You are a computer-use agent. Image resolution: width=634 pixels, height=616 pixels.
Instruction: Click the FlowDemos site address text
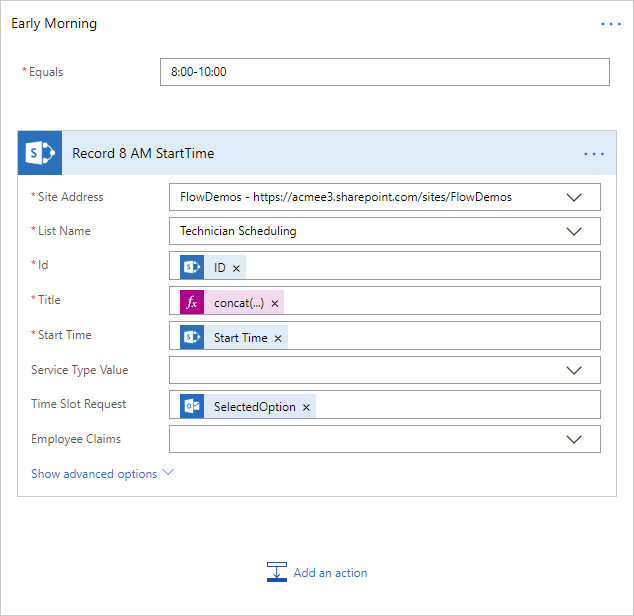point(346,197)
